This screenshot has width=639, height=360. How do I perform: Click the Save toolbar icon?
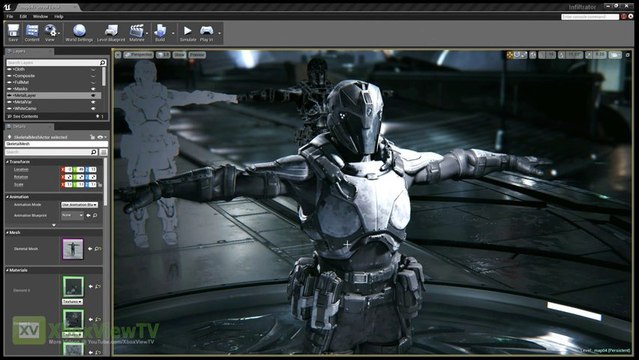pos(13,31)
